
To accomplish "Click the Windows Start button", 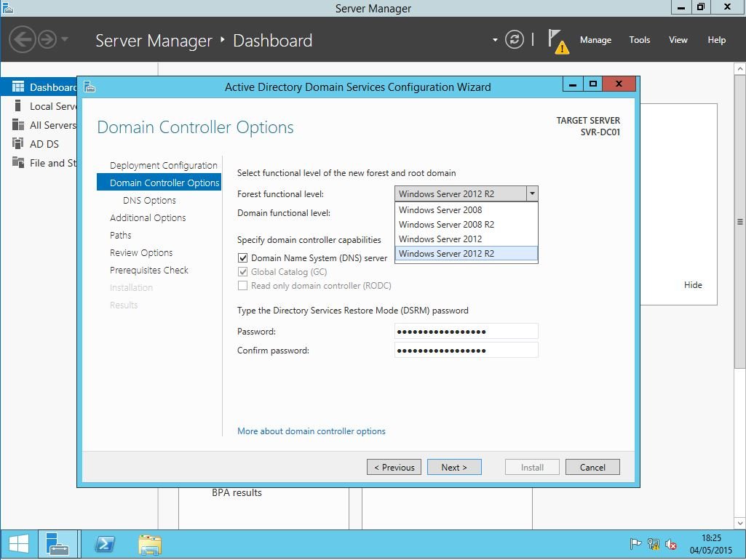I will 19,544.
